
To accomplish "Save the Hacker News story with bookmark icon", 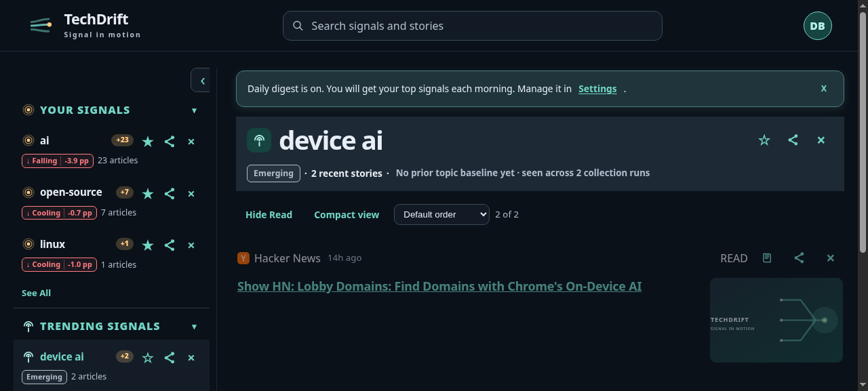I will click(x=767, y=258).
